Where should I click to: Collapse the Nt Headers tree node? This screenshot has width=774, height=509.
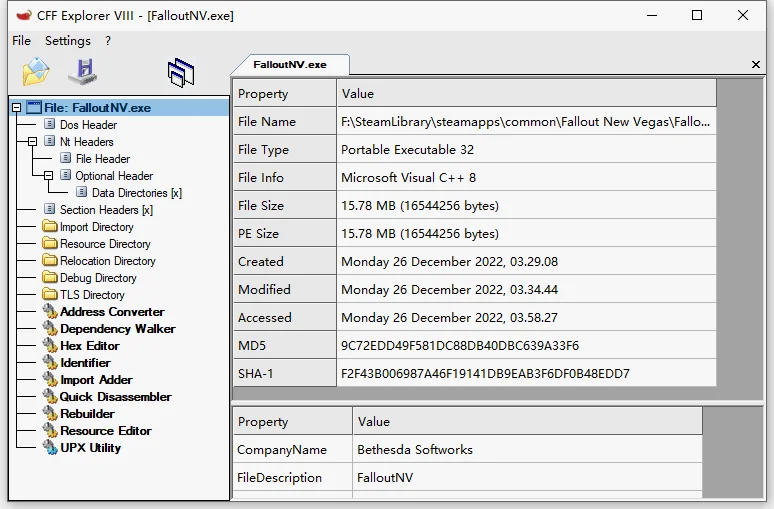click(33, 142)
